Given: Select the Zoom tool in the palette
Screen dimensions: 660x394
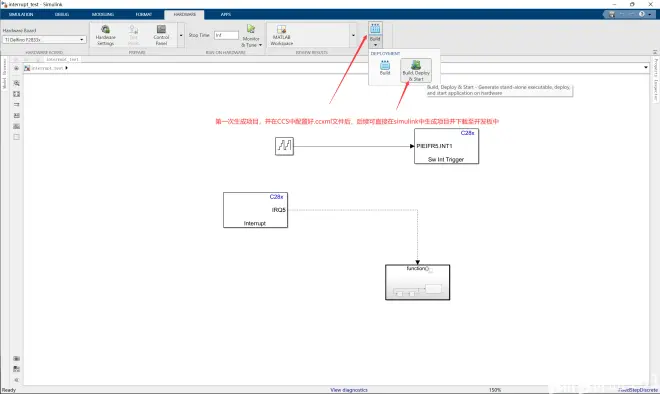Looking at the screenshot, I should [16, 83].
